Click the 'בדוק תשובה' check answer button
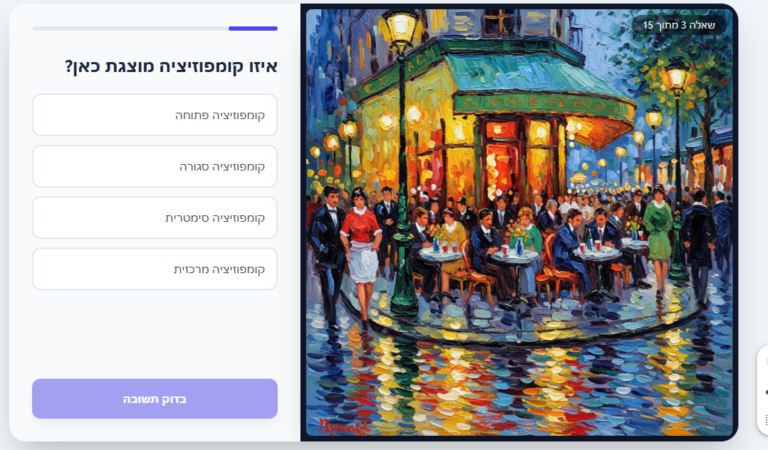This screenshot has width=768, height=450. pos(155,399)
